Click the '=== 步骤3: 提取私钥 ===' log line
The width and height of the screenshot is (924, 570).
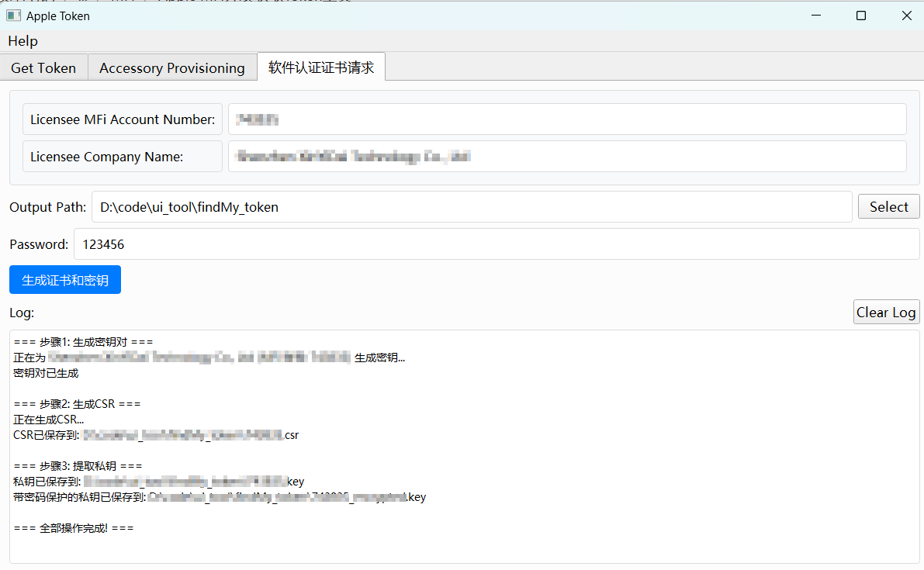pyautogui.click(x=78, y=466)
